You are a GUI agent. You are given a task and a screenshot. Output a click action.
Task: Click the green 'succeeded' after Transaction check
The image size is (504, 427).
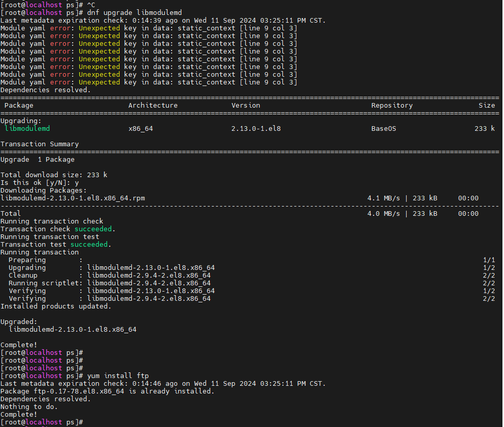point(93,229)
